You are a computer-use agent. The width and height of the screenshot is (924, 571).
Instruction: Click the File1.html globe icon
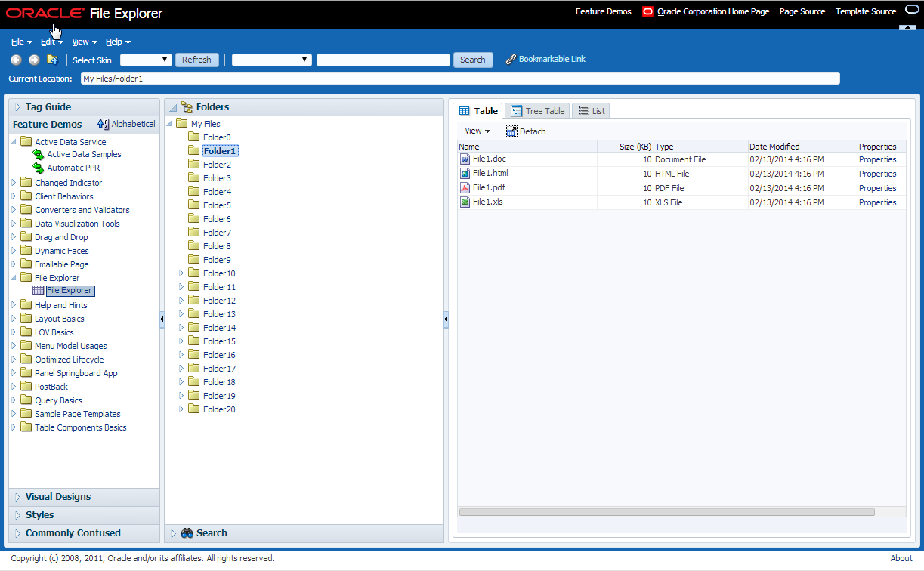coord(465,174)
